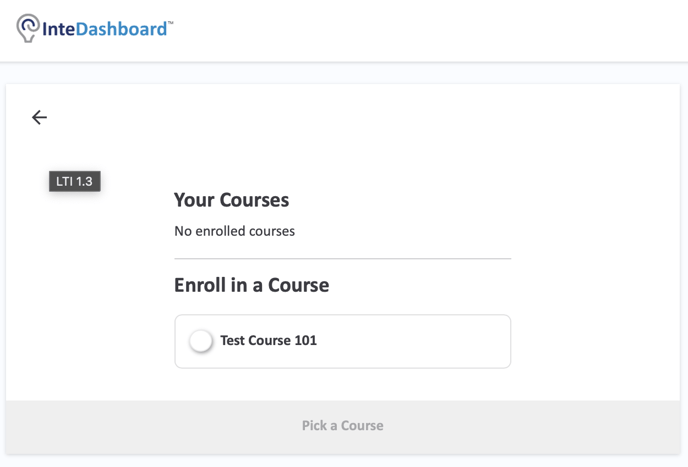Image resolution: width=688 pixels, height=467 pixels.
Task: Click the Test Course 101 label text
Action: 269,341
